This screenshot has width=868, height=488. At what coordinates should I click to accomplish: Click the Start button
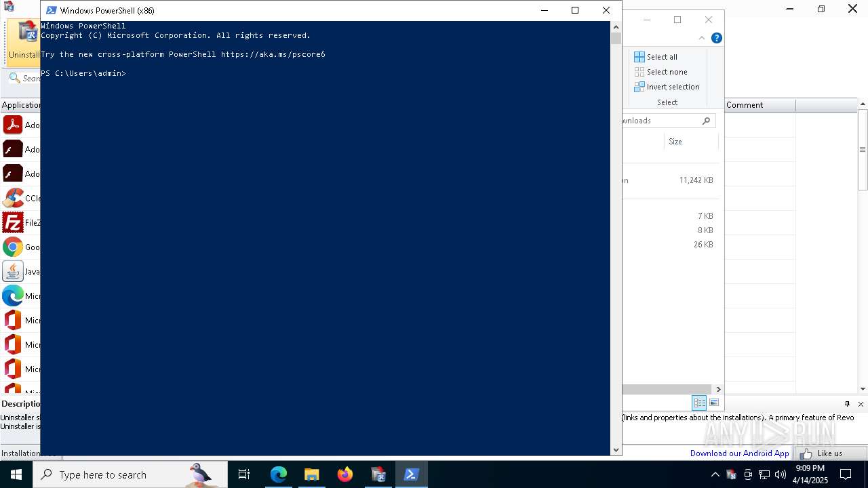pos(16,474)
